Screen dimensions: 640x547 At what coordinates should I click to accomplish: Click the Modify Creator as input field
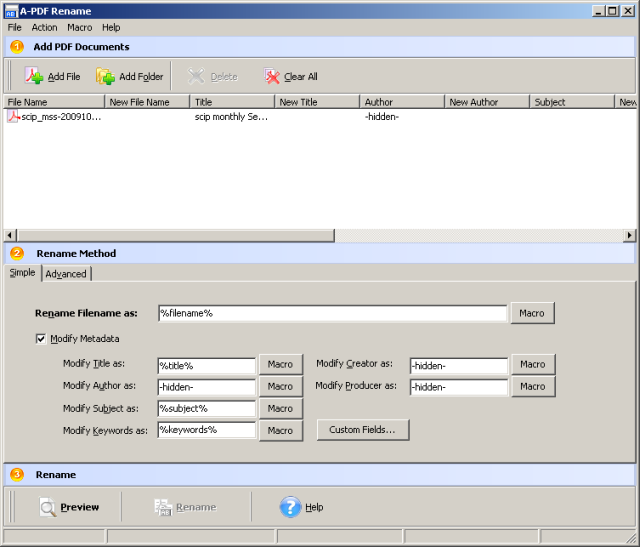click(459, 365)
